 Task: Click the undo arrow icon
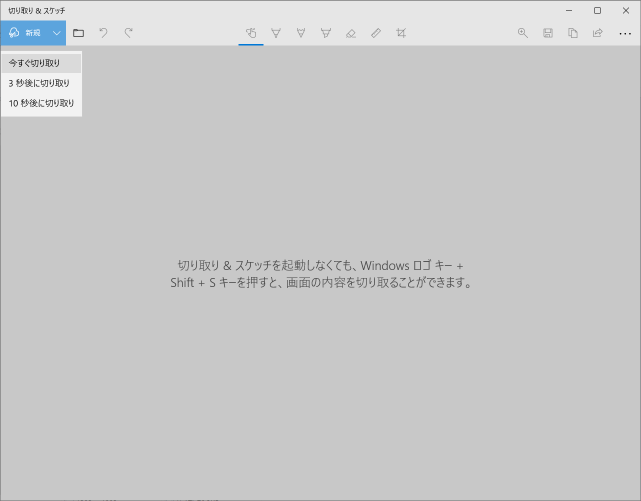coord(103,33)
